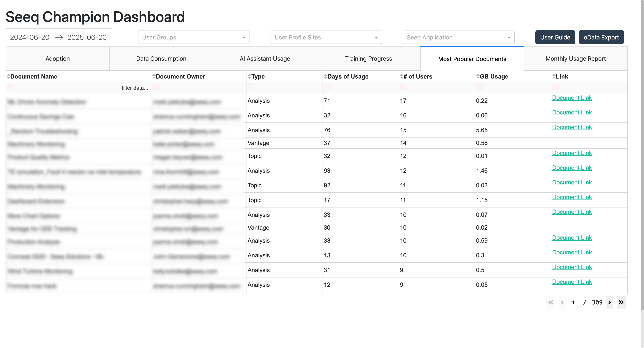Open the AI Assistant Usage tab
The width and height of the screenshot is (644, 348).
tap(265, 59)
